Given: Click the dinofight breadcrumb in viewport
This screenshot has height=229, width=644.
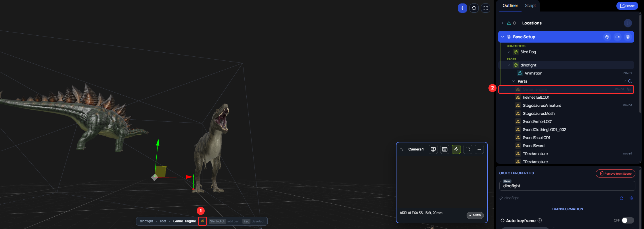Looking at the screenshot, I should pos(146,221).
